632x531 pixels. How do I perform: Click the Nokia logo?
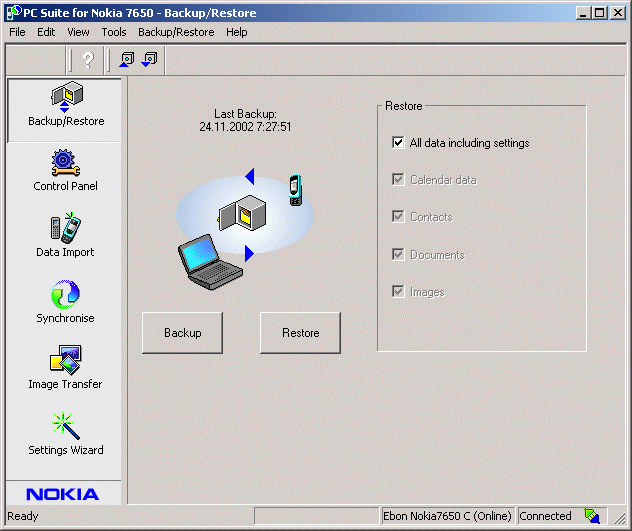pyautogui.click(x=63, y=494)
